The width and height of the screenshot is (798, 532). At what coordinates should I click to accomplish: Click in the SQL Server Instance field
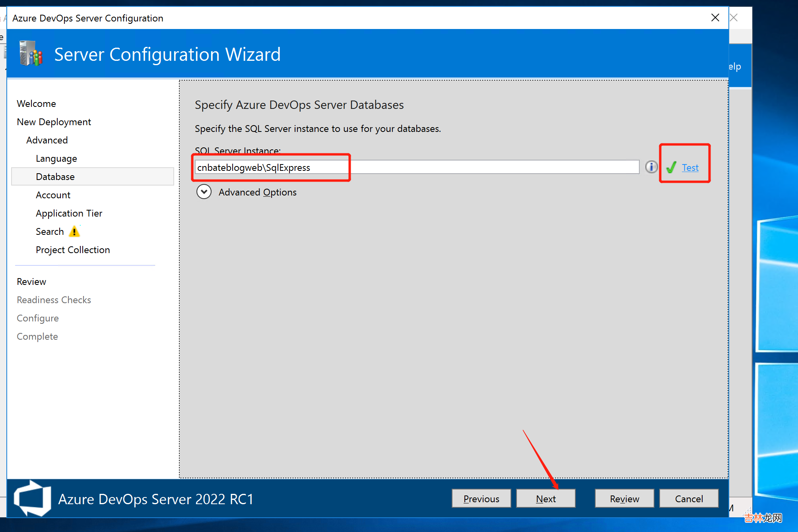(x=417, y=167)
